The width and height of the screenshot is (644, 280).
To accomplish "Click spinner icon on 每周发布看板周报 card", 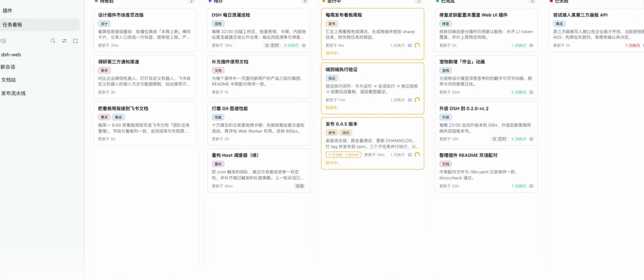I will tap(417, 45).
